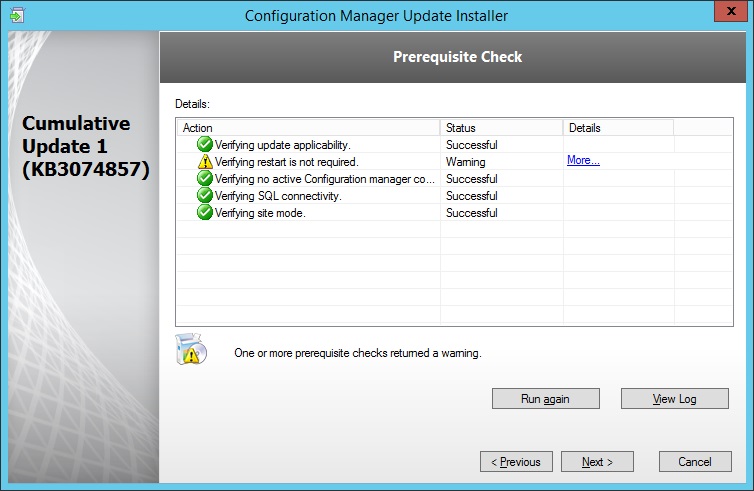Cancel the update installer
The image size is (754, 491).
click(694, 462)
